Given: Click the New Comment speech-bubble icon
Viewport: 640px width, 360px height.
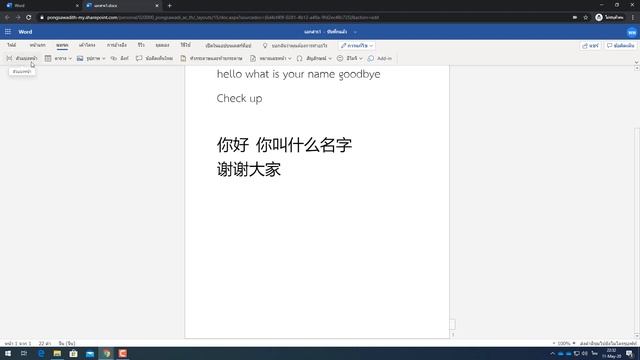Looking at the screenshot, I should (x=139, y=58).
